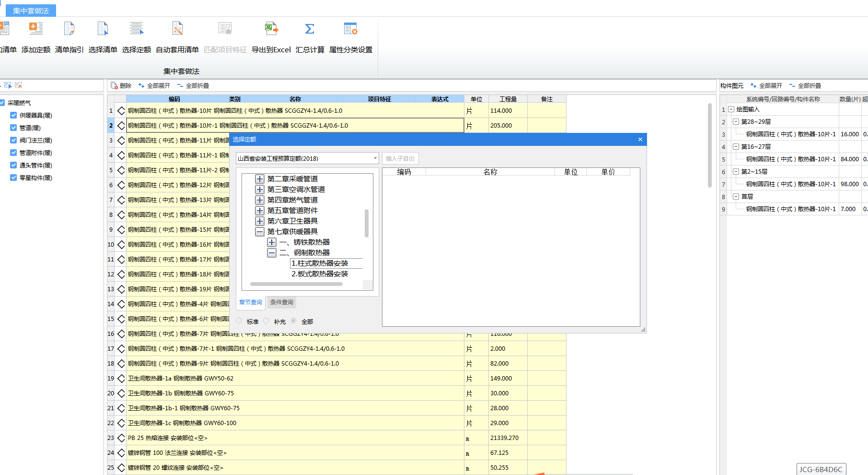This screenshot has width=868, height=475.
Task: Click the 导出到Excel icon
Action: coord(271,29)
